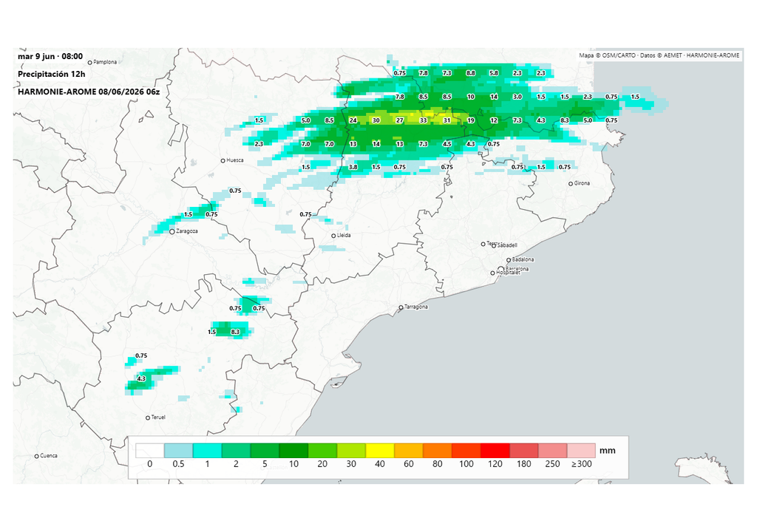This screenshot has width=757, height=532.
Task: Click the 30 precipitation value
Action: point(376,120)
